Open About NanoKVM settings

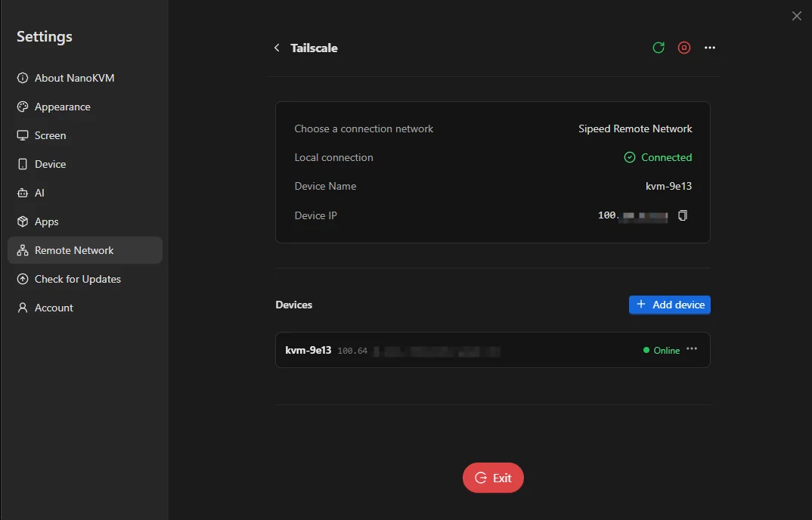coord(85,78)
